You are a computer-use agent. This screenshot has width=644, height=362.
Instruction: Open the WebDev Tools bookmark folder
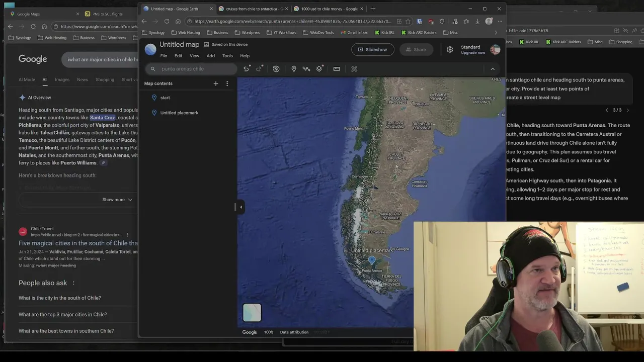coord(318,32)
